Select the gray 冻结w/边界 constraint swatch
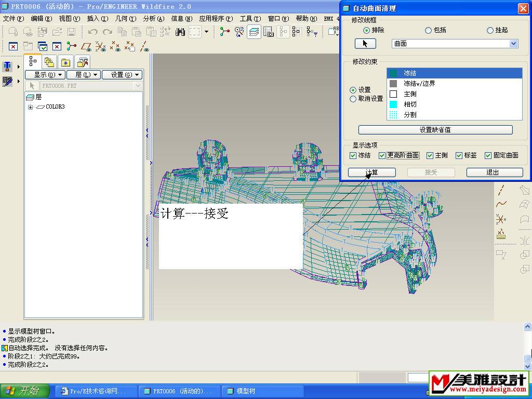This screenshot has width=532, height=399. point(393,84)
